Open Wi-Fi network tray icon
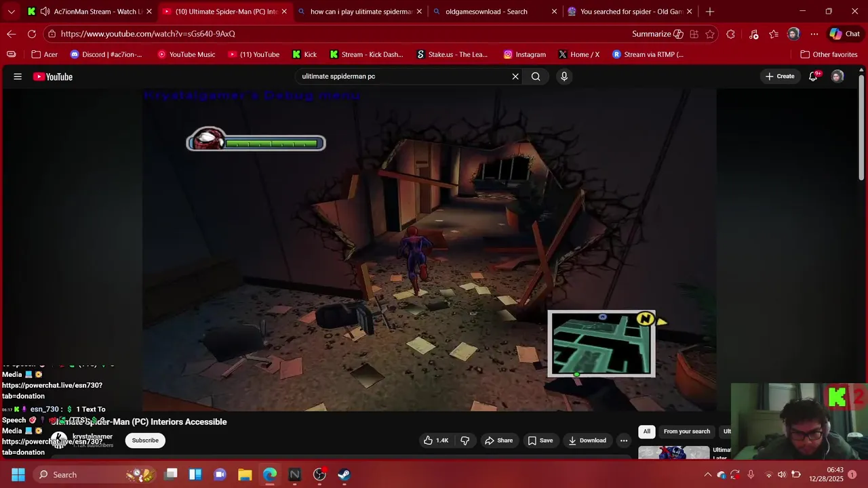 pos(768,474)
